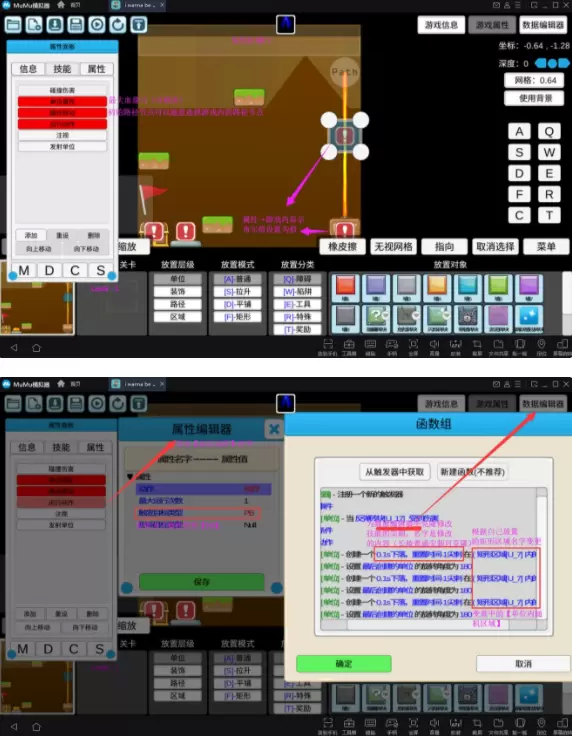This screenshot has width=572, height=736.
Task: Close the 属性编辑器 dialog with X
Action: (274, 429)
